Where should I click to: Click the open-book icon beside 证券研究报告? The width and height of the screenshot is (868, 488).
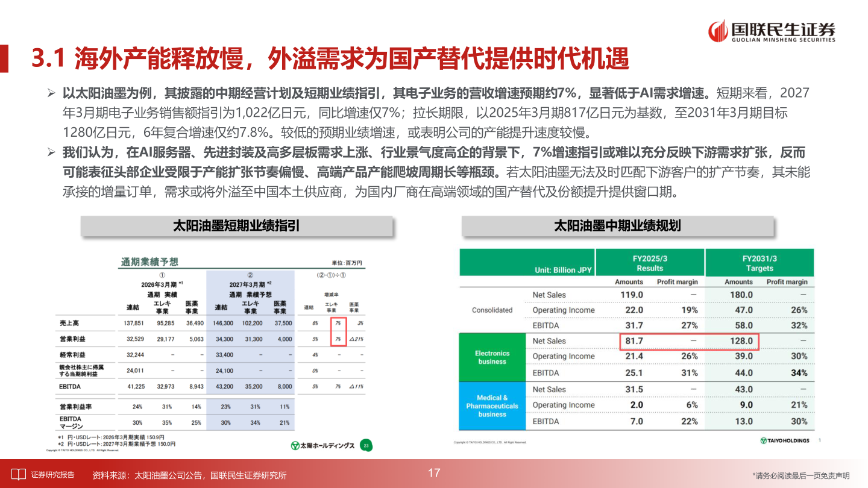pos(18,474)
